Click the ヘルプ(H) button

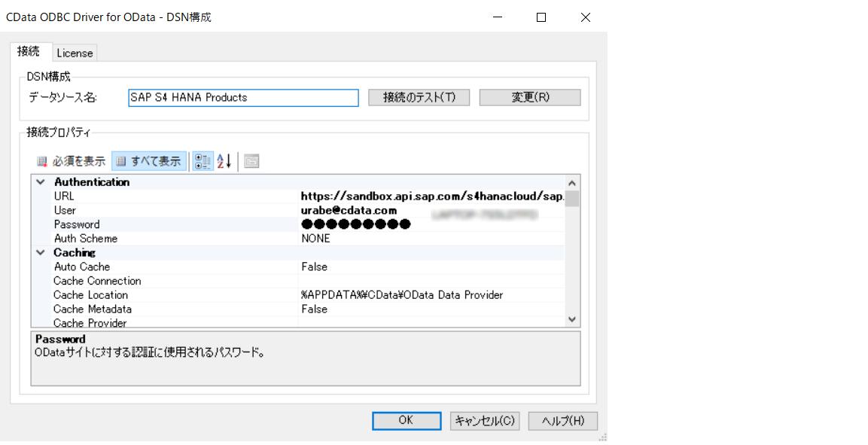[x=563, y=421]
